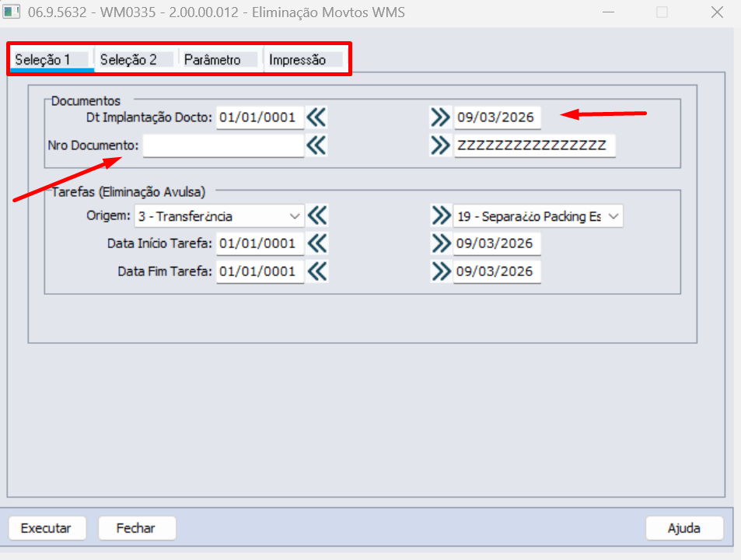Click the Nro Documento: label
Viewport: 741px width, 560px height.
tap(93, 145)
